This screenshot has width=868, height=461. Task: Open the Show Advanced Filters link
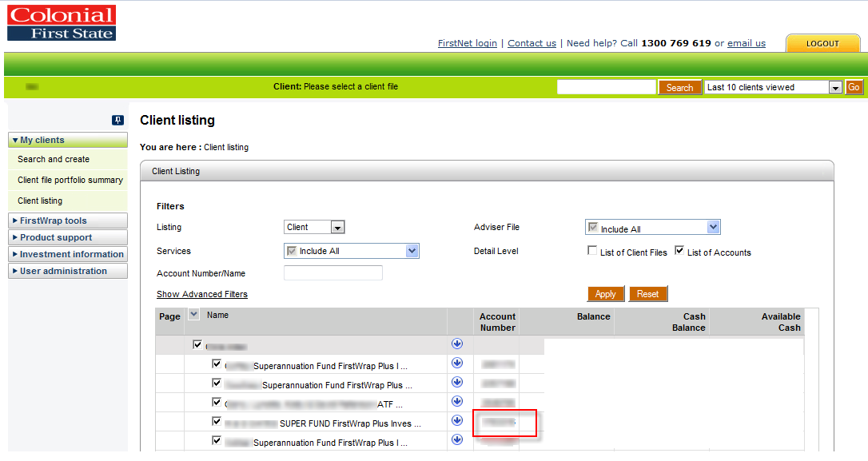point(202,294)
